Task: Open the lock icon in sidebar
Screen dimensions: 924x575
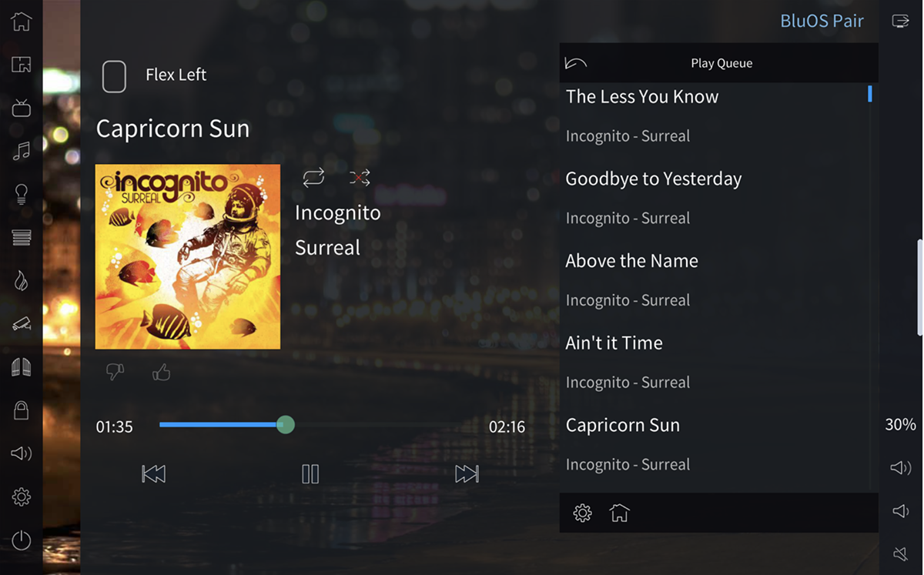Action: pos(22,410)
